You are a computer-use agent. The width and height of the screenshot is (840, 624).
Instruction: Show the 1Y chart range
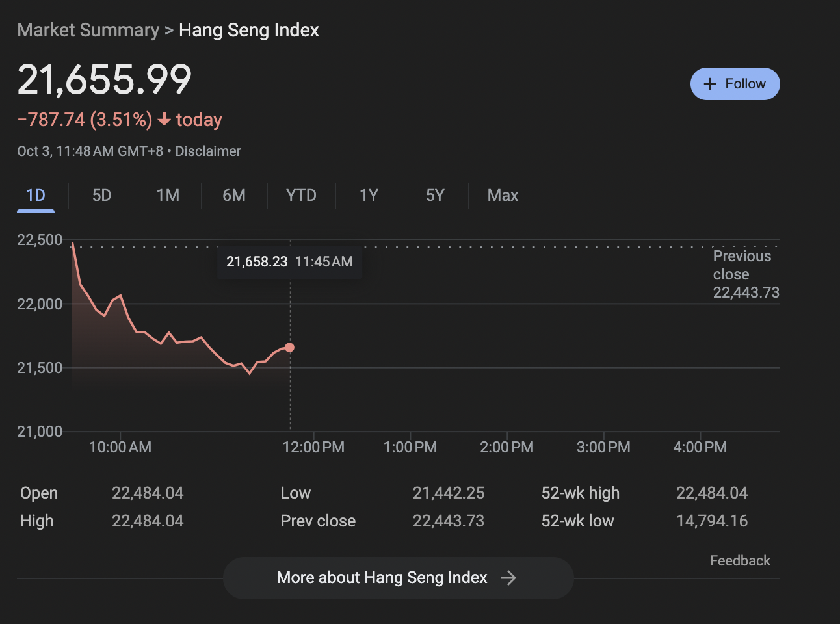[369, 196]
